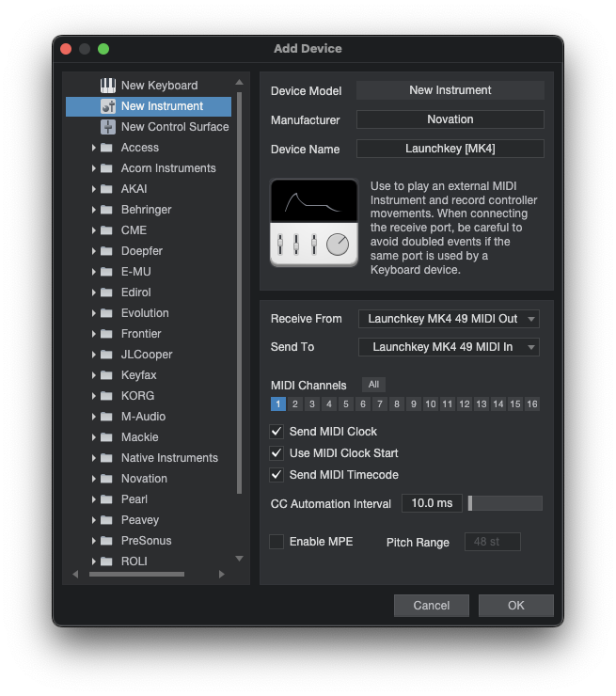Click the Device Model New Instrument field
616x696 pixels.
point(450,90)
